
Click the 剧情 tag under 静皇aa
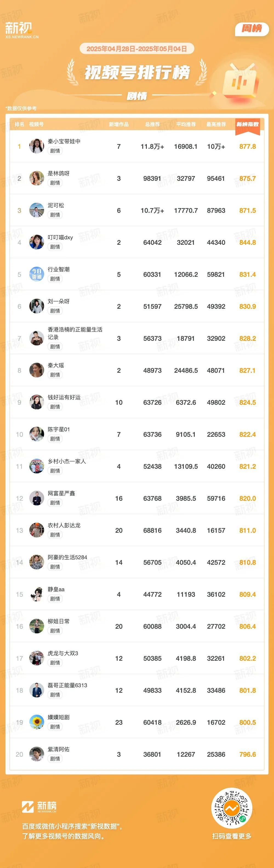tap(55, 599)
